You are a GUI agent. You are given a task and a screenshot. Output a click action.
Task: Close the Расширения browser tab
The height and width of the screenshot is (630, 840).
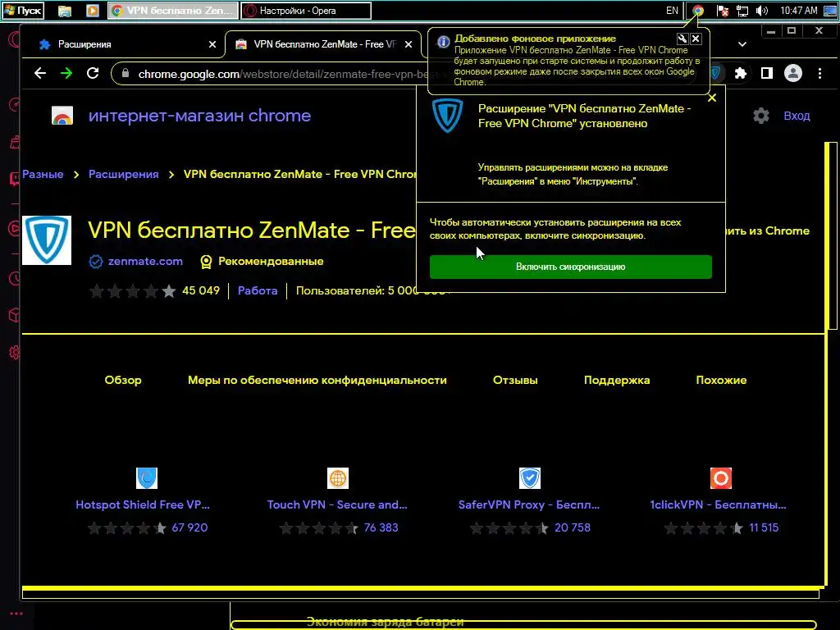click(x=212, y=44)
